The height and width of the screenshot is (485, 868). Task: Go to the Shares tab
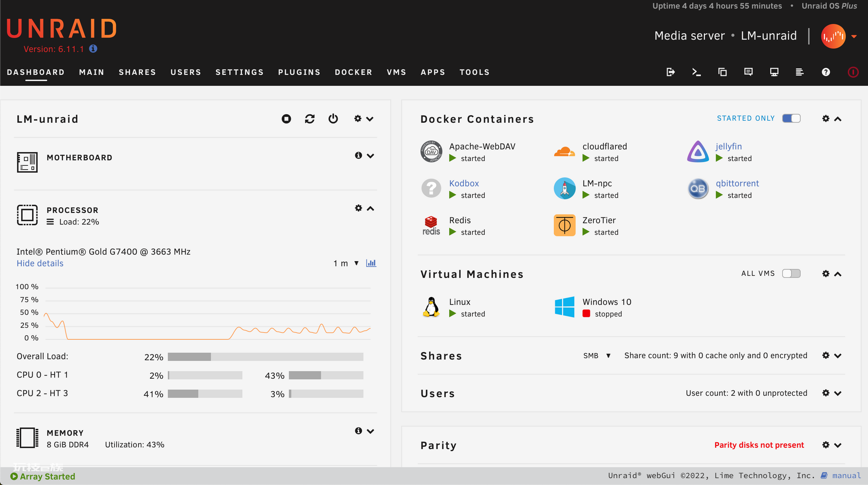click(137, 72)
